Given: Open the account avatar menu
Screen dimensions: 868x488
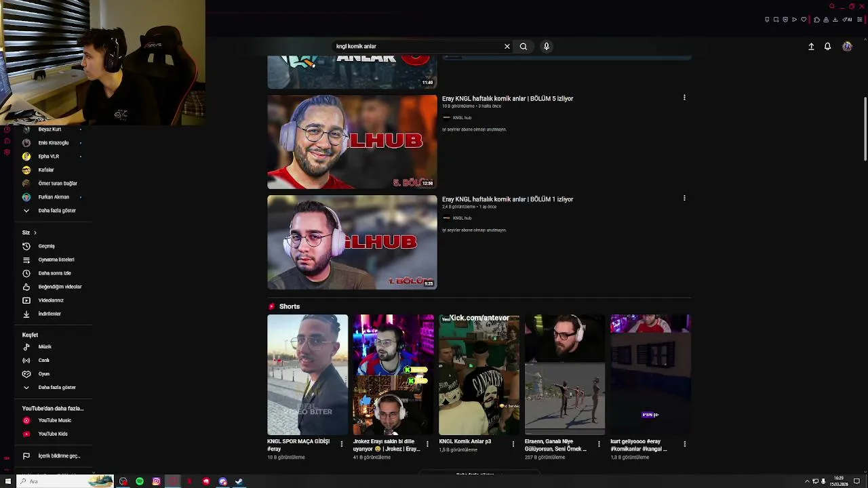Looking at the screenshot, I should tap(847, 47).
